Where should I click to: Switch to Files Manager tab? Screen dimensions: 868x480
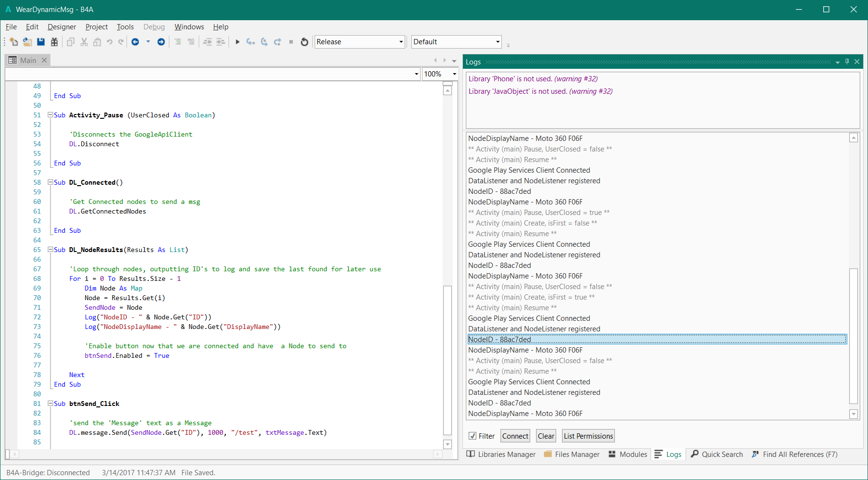tap(572, 455)
